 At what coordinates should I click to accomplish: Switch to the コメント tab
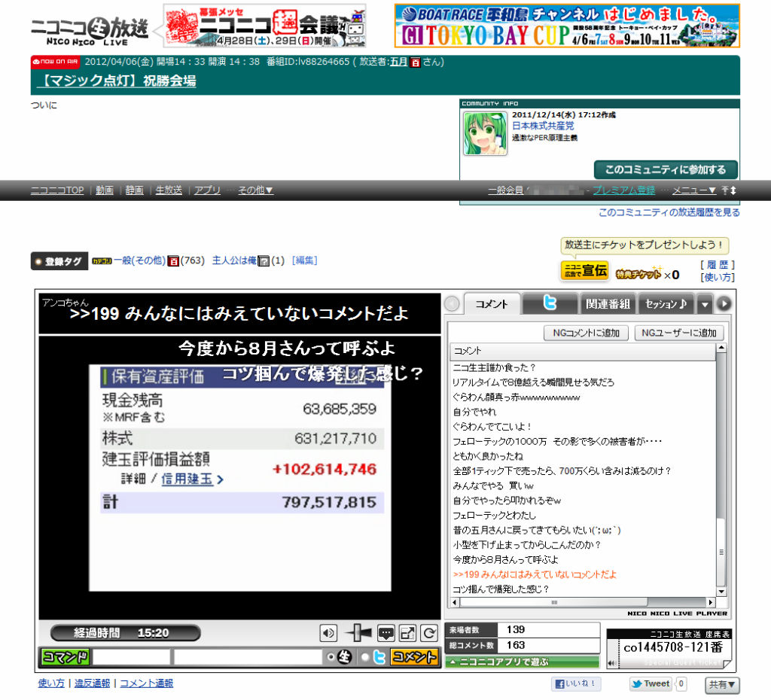pos(491,304)
